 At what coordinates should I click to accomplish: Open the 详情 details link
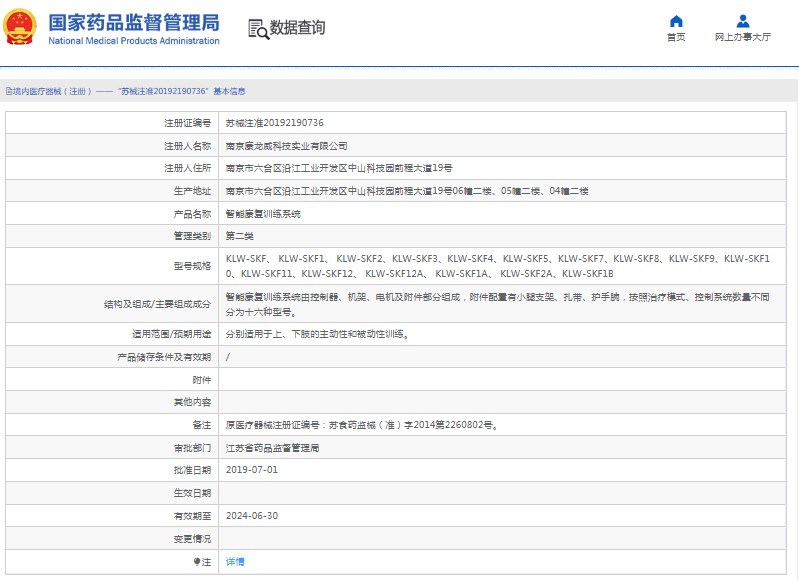(235, 562)
